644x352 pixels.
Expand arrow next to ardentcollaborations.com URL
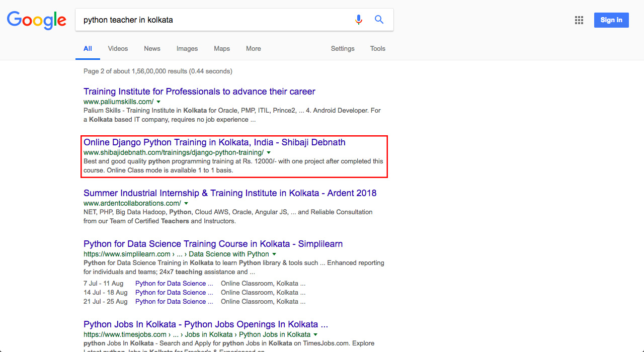coord(186,203)
